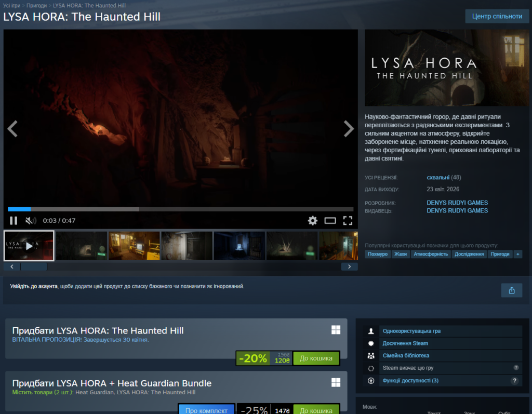This screenshot has height=414, width=532.
Task: Open Сімейна бібліотека feature link
Action: [406, 356]
